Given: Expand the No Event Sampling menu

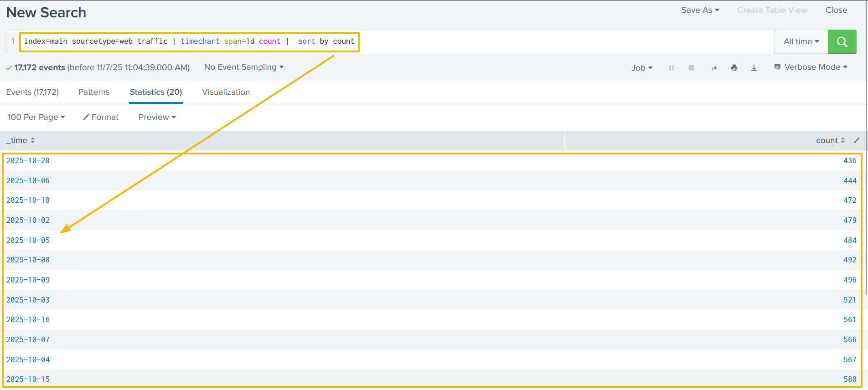Looking at the screenshot, I should click(x=244, y=67).
